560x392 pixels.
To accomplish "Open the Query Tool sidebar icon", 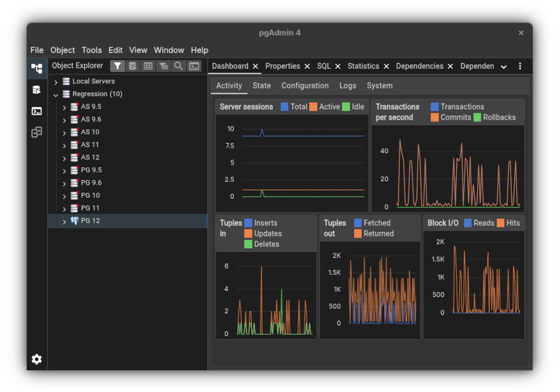I will (36, 90).
